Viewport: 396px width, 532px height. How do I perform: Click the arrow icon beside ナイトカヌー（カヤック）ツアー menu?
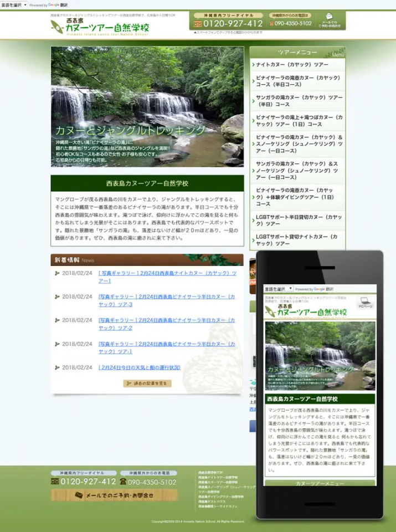[x=253, y=64]
